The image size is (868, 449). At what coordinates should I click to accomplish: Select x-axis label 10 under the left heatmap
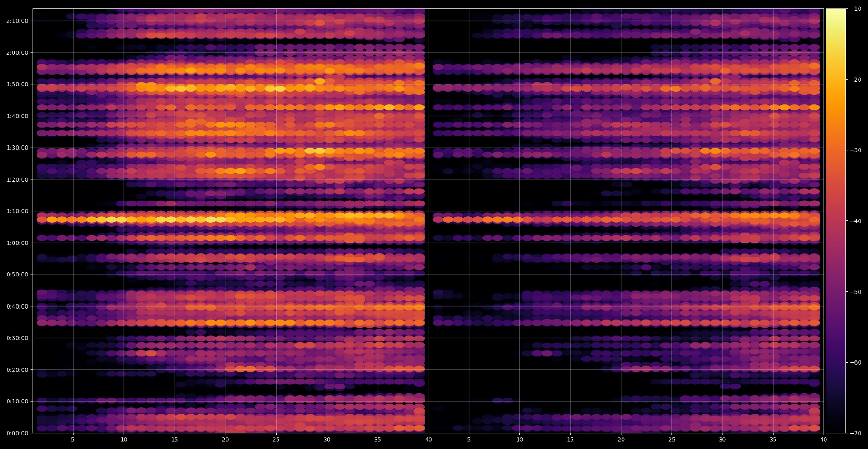click(x=124, y=440)
